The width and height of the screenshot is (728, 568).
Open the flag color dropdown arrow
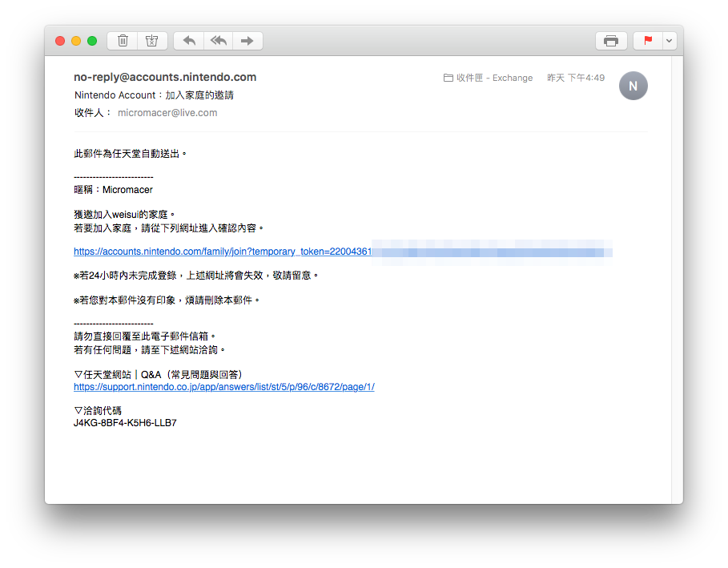pyautogui.click(x=669, y=41)
